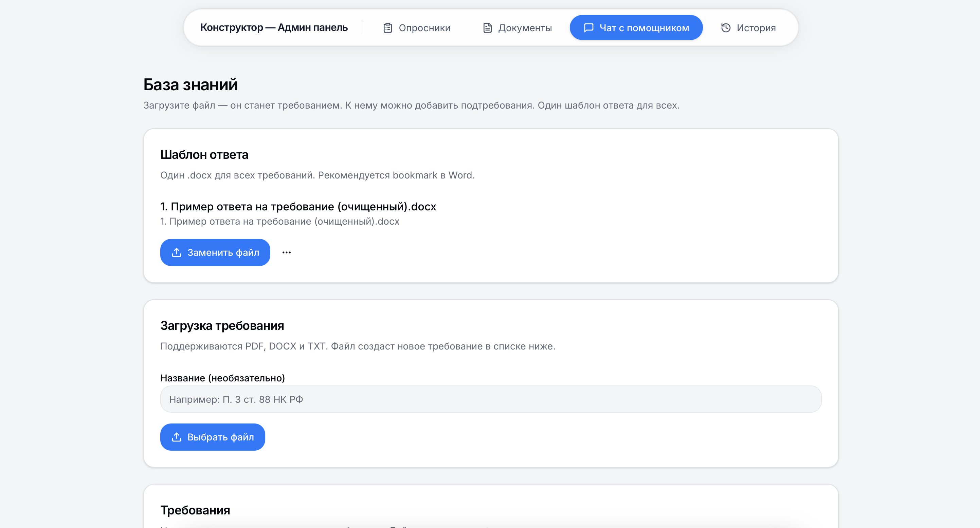
Task: Click upload icon on Заменить файл button
Action: [177, 252]
